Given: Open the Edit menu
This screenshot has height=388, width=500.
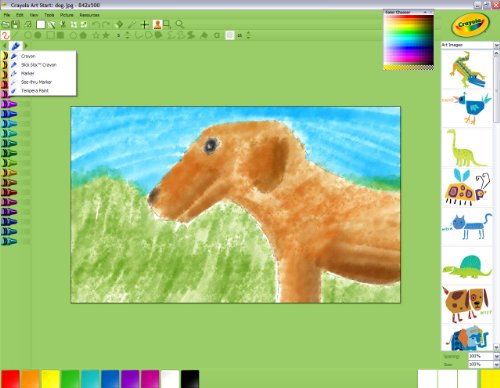Looking at the screenshot, I should (x=20, y=15).
